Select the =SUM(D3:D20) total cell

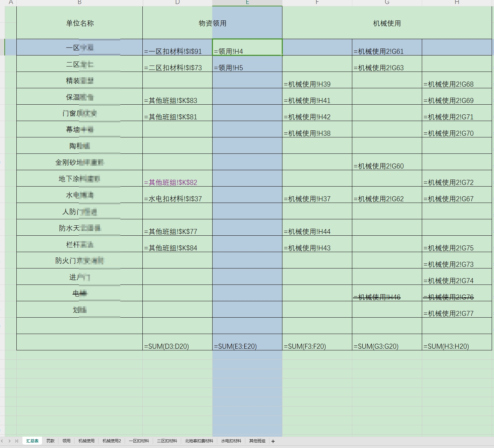(177, 342)
